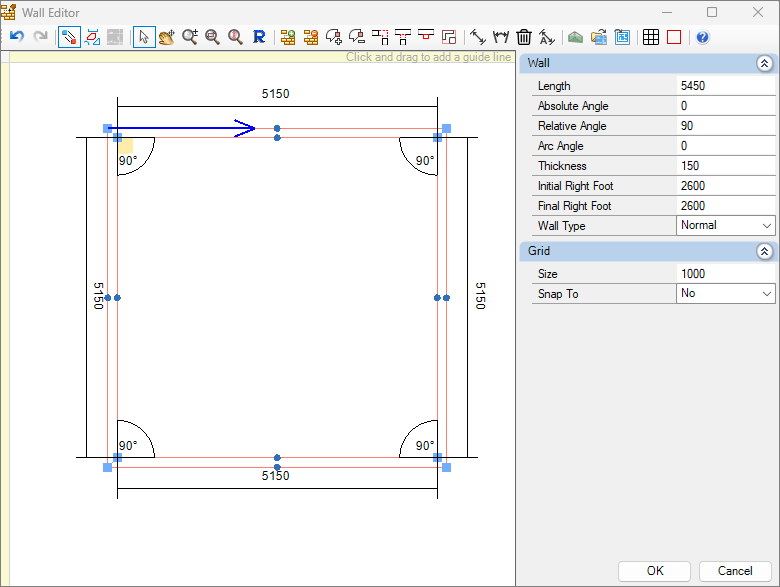Click the import blueprint image icon
The image size is (780, 587).
[x=622, y=37]
